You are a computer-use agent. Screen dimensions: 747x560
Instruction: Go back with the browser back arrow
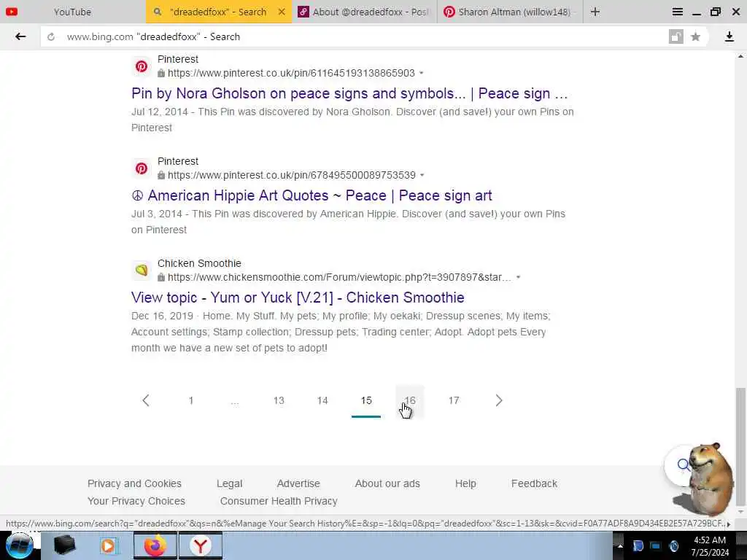pos(20,36)
